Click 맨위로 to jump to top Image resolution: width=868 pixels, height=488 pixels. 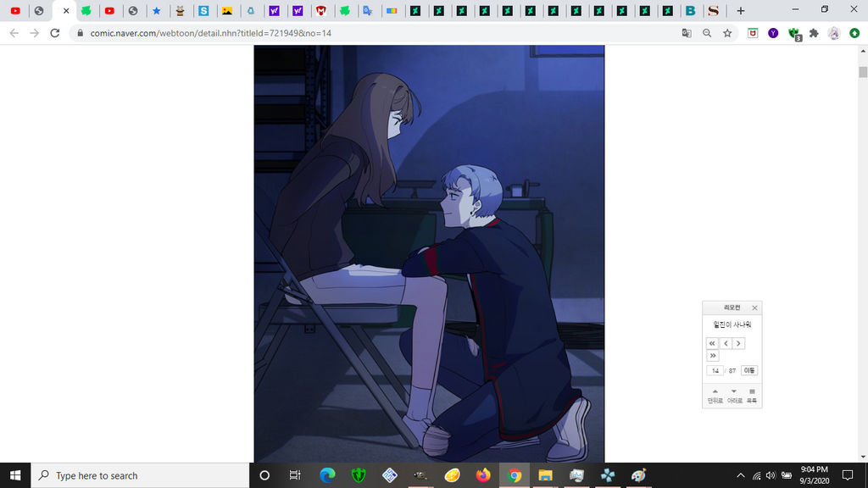(715, 396)
